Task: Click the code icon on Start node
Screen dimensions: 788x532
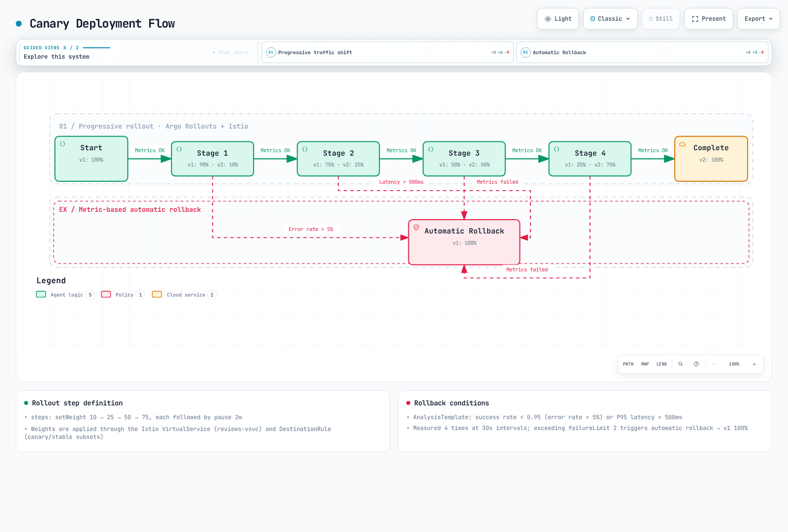Action: [x=63, y=144]
